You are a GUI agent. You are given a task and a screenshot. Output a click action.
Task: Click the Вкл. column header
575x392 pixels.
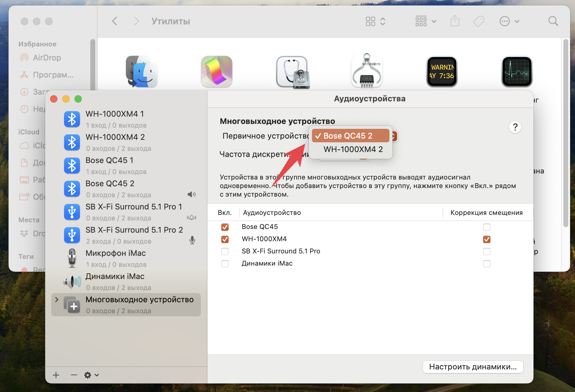click(225, 212)
